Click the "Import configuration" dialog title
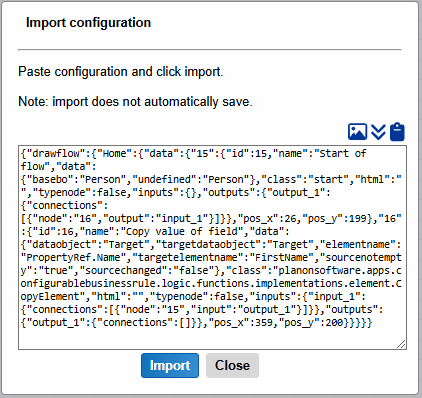 88,23
